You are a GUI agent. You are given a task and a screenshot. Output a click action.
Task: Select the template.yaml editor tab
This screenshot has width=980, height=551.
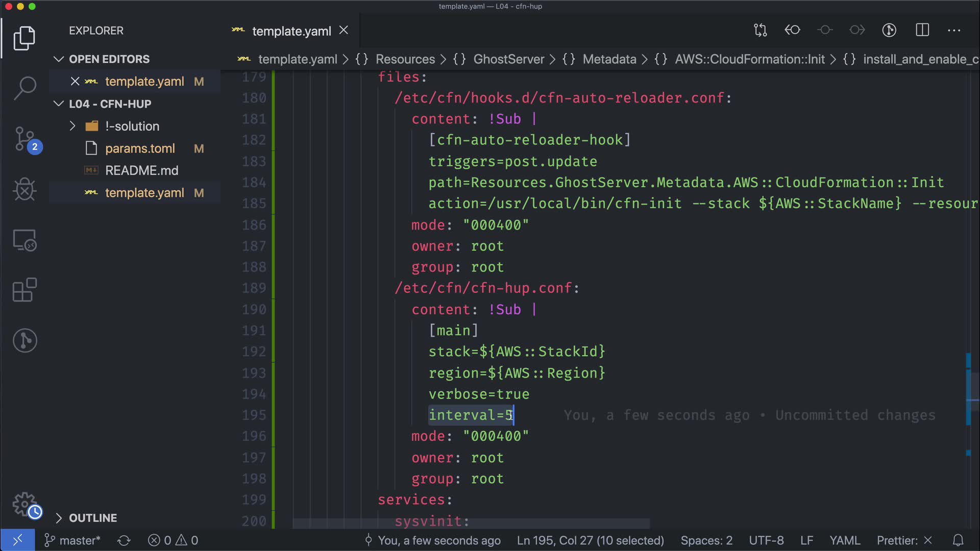(291, 31)
